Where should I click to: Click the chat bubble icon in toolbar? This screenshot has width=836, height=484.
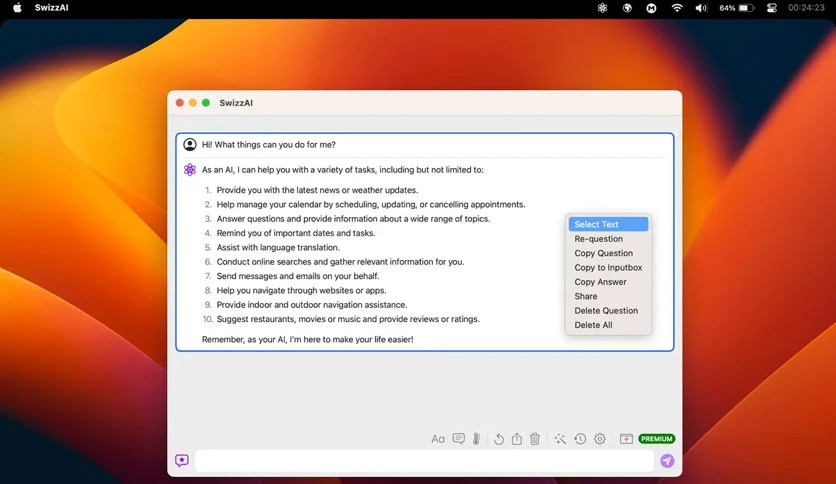pos(459,439)
